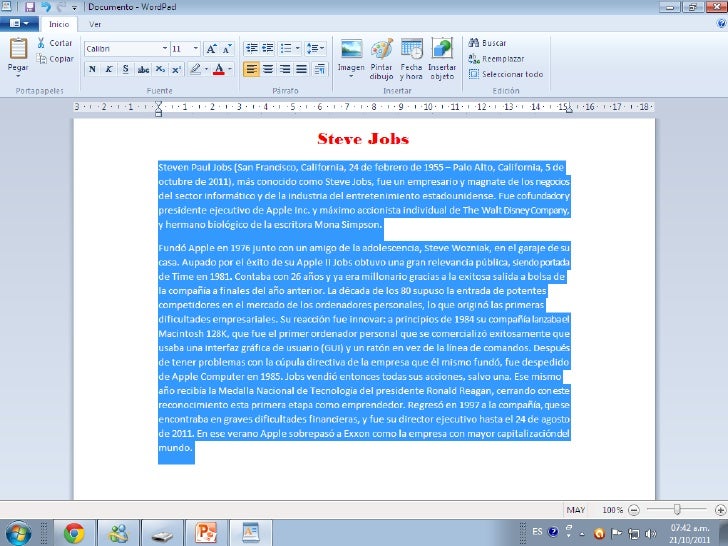
Task: Open Google Chrome from taskbar
Action: (x=74, y=533)
